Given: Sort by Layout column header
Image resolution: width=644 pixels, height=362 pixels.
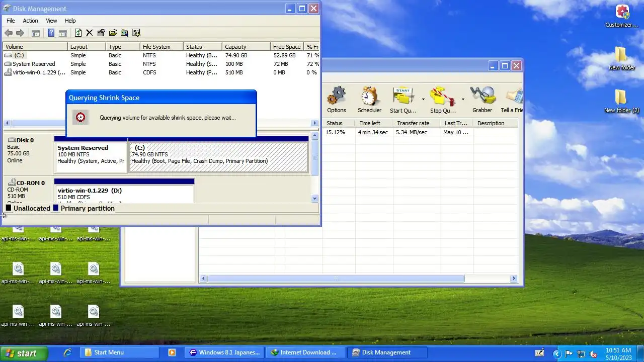Looking at the screenshot, I should 87,47.
